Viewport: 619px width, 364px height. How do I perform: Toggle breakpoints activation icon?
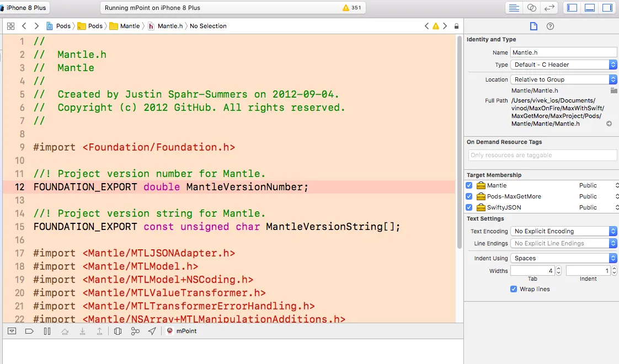[29, 331]
